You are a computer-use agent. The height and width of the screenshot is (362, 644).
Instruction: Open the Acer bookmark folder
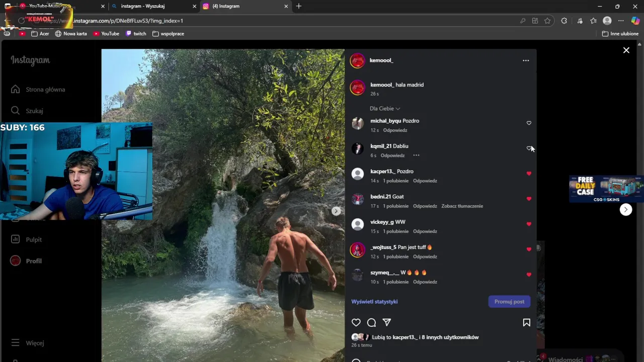pos(40,34)
